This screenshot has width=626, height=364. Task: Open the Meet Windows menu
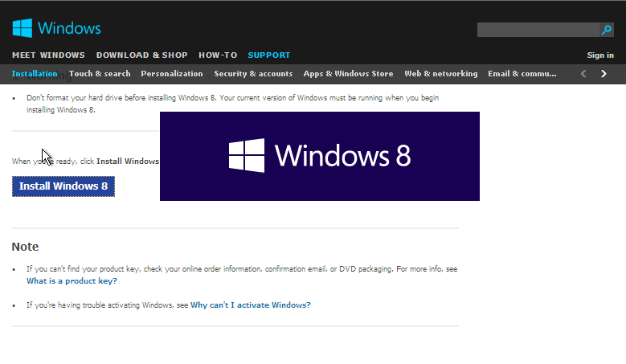tap(48, 55)
